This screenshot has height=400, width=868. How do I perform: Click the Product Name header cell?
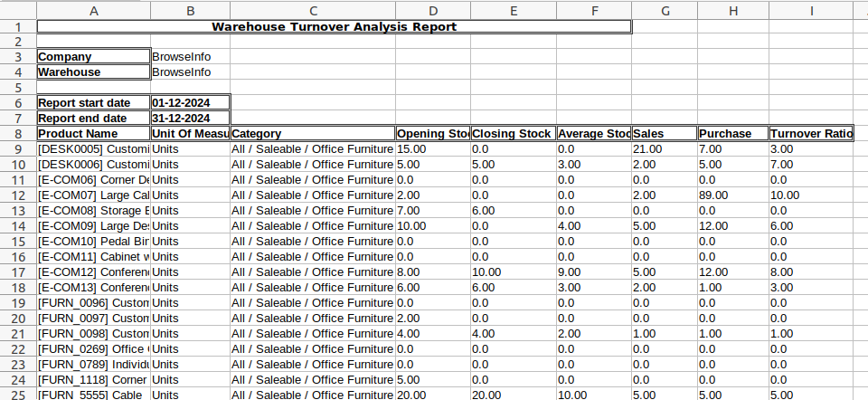tap(93, 133)
